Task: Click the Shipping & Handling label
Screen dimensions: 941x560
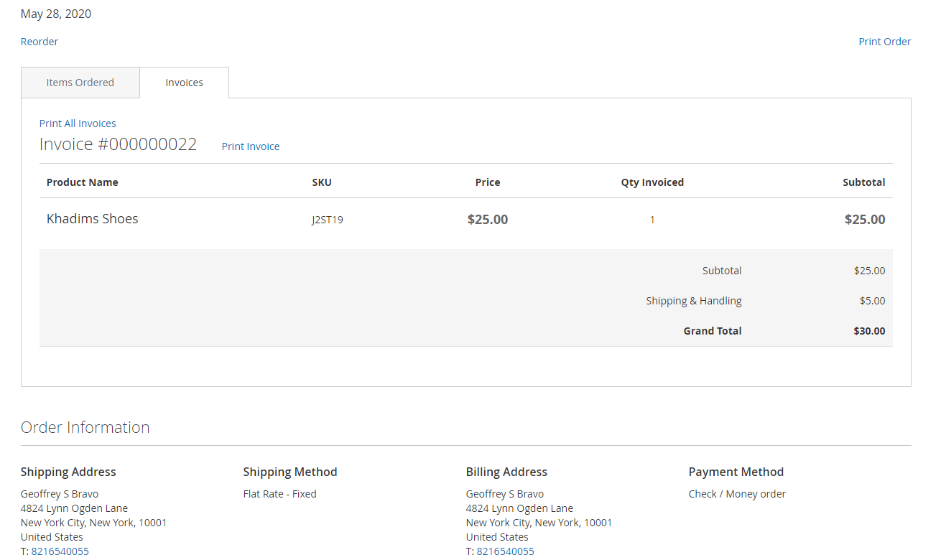Action: 693,301
